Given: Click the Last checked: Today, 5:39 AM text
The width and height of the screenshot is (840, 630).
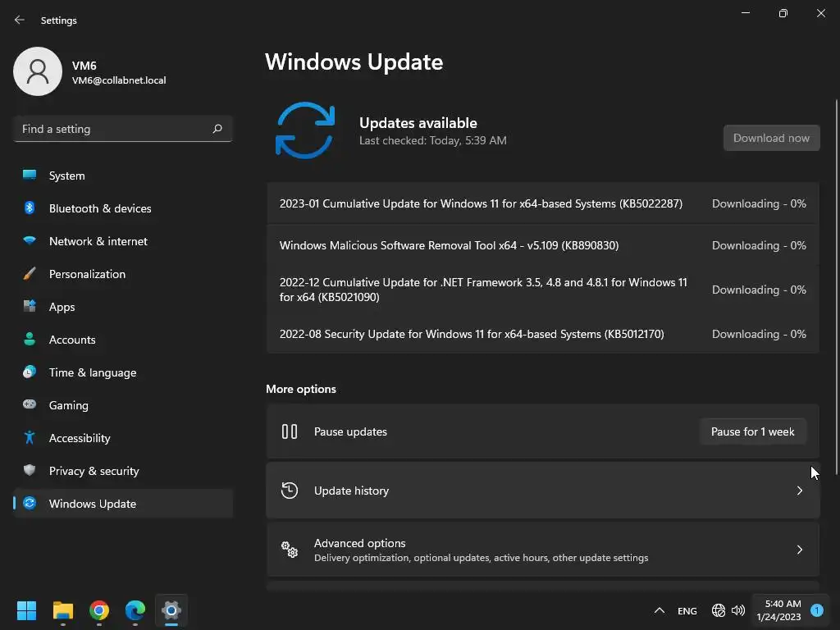Looking at the screenshot, I should point(433,140).
